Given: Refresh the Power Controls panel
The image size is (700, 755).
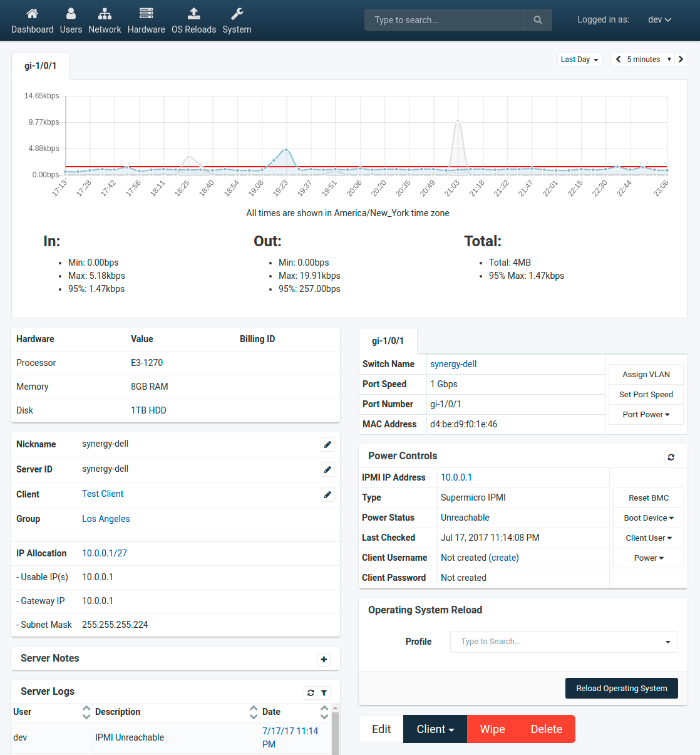Looking at the screenshot, I should click(x=671, y=457).
